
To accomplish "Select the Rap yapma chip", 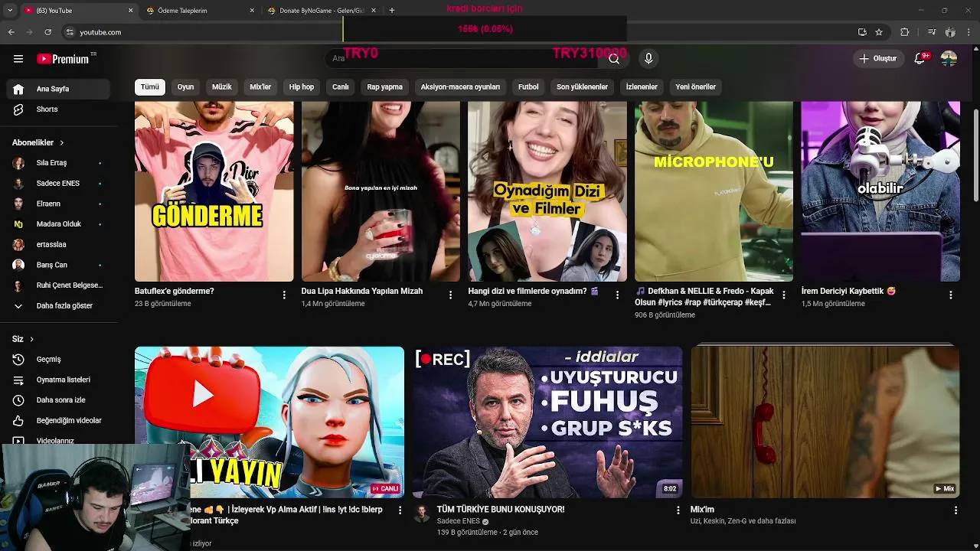I will (385, 86).
